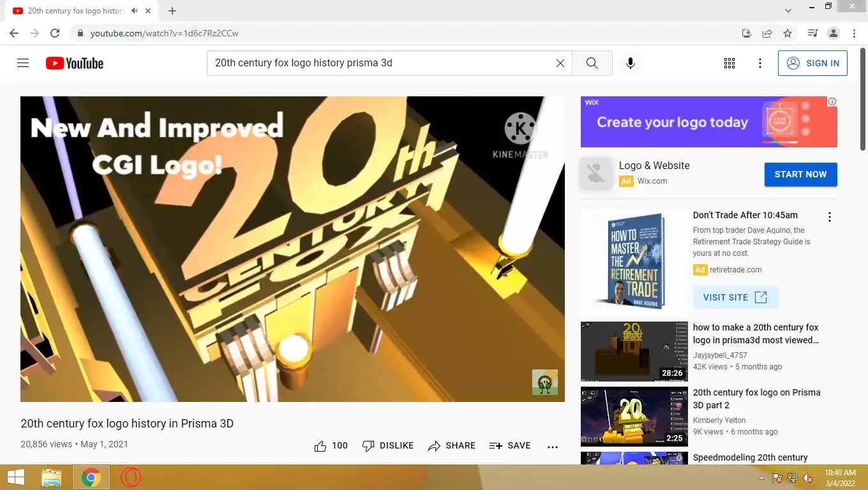This screenshot has width=868, height=490.
Task: Click the Kimberly Yelton channel name
Action: tap(719, 420)
